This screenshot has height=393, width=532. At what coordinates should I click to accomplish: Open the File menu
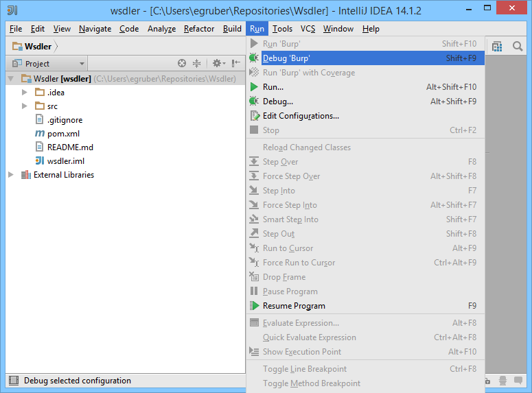tap(16, 29)
